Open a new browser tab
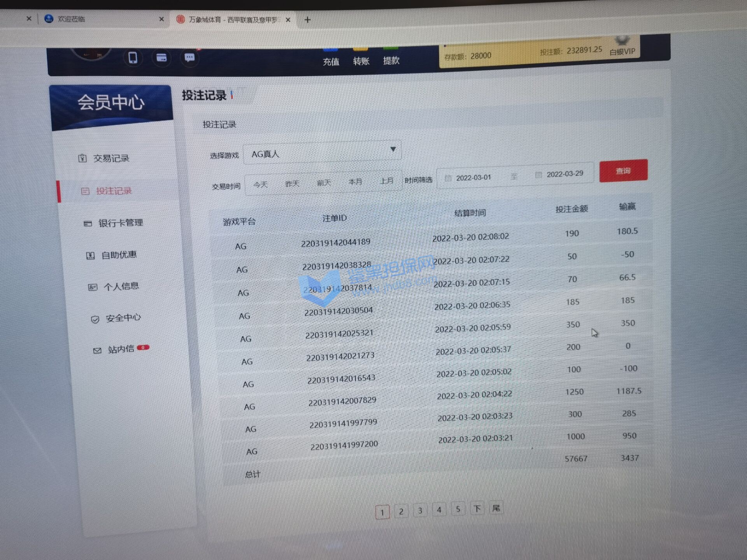This screenshot has width=747, height=560. pos(307,20)
